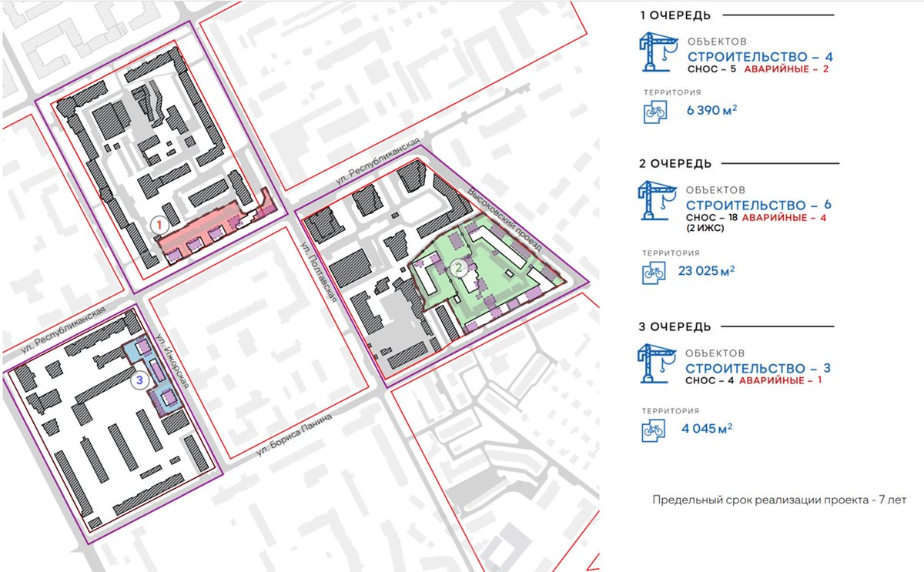This screenshot has height=572, width=924.
Task: Click 'ОБЪЕКТОВ' label under 1 очередь
Action: click(717, 41)
